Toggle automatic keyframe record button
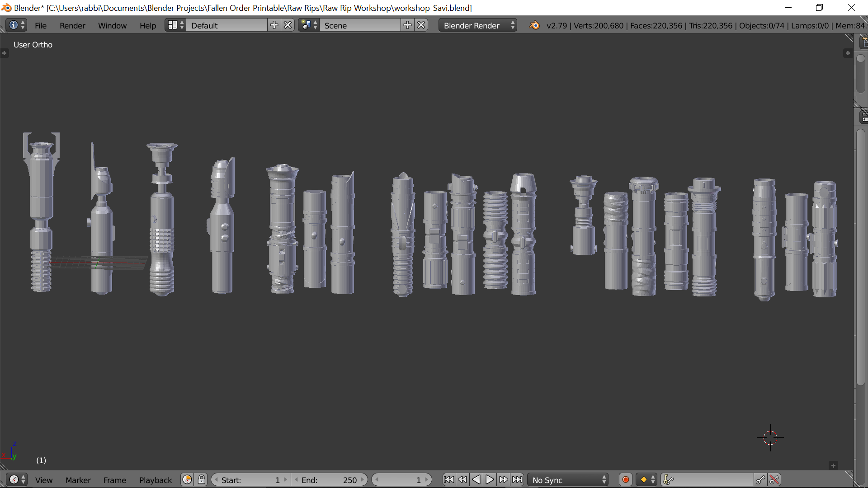The height and width of the screenshot is (488, 868). tap(626, 479)
